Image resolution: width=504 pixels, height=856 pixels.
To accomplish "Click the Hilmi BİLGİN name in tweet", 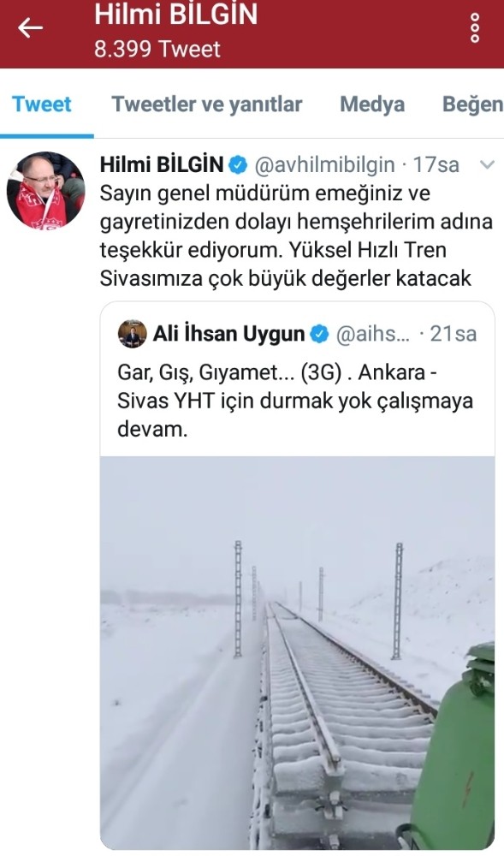I will tap(162, 164).
